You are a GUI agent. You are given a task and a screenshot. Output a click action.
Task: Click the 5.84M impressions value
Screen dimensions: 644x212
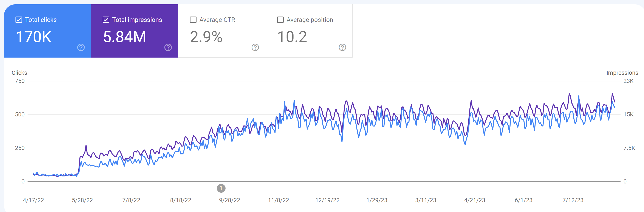124,37
